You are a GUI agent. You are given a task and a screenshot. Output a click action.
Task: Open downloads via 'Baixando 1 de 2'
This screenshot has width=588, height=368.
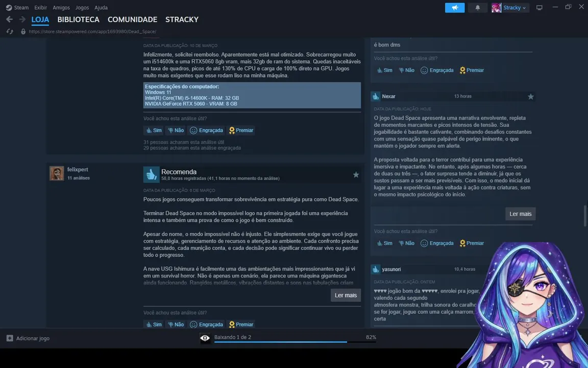[x=233, y=337]
